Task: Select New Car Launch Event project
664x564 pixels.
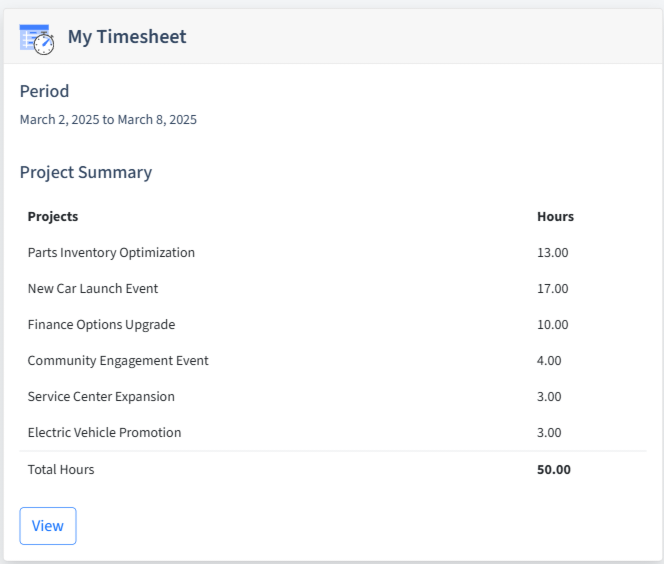Action: [93, 288]
